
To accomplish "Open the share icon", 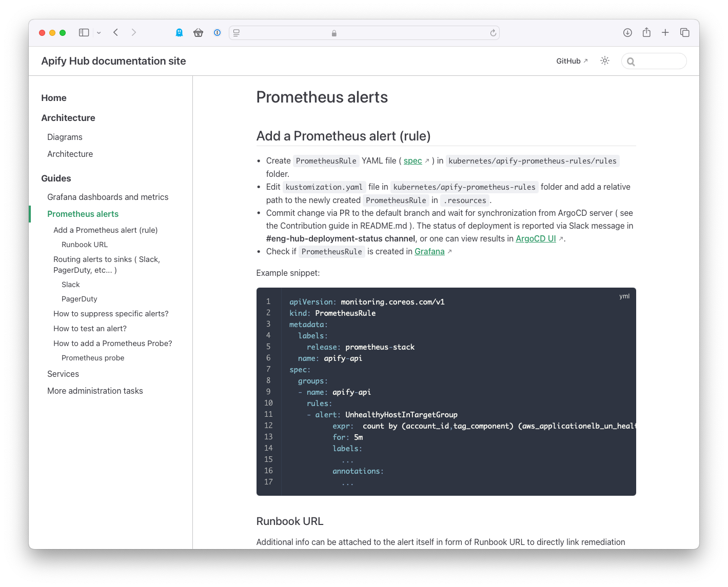I will pyautogui.click(x=646, y=32).
